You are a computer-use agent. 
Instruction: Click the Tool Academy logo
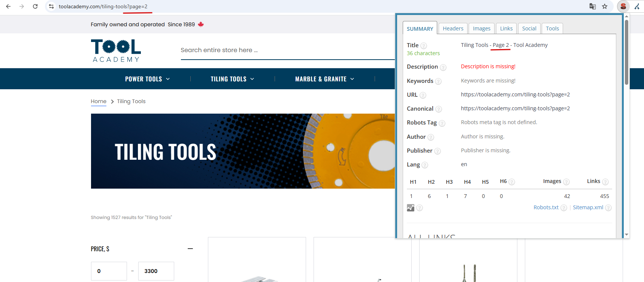(116, 51)
